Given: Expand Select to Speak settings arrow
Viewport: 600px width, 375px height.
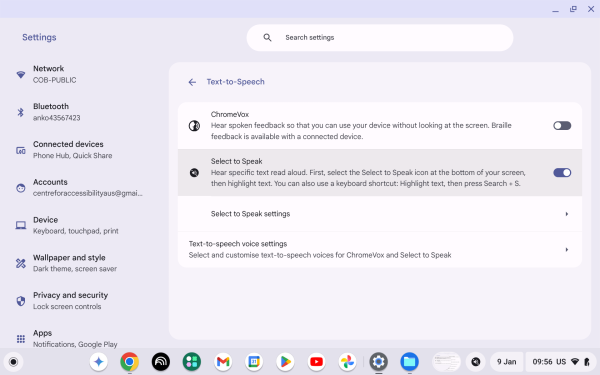Looking at the screenshot, I should pos(567,214).
